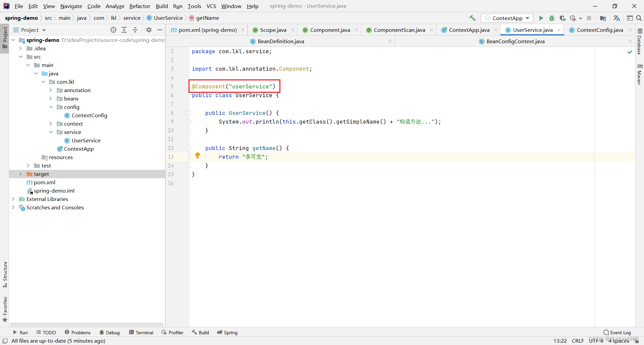The height and width of the screenshot is (345, 644).
Task: Select ContextConfig class in project tree
Action: [x=89, y=115]
